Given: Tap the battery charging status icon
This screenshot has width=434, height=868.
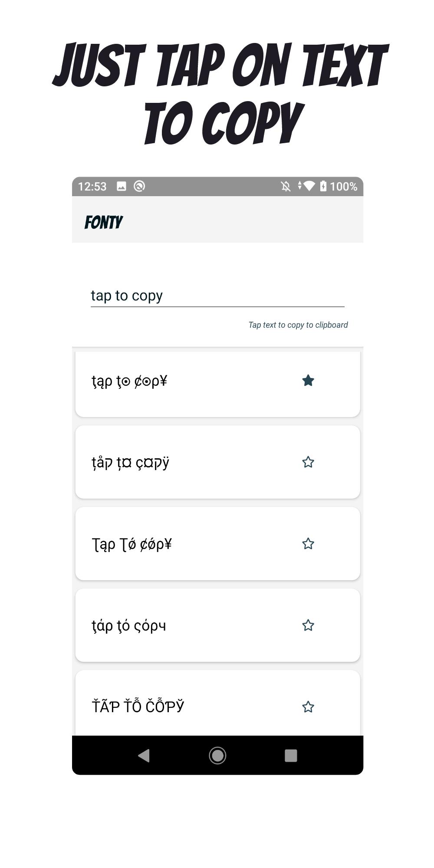Looking at the screenshot, I should (323, 187).
